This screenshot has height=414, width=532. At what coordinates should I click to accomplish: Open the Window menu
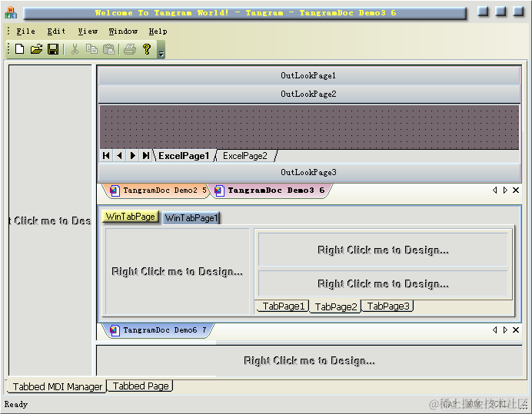[123, 31]
